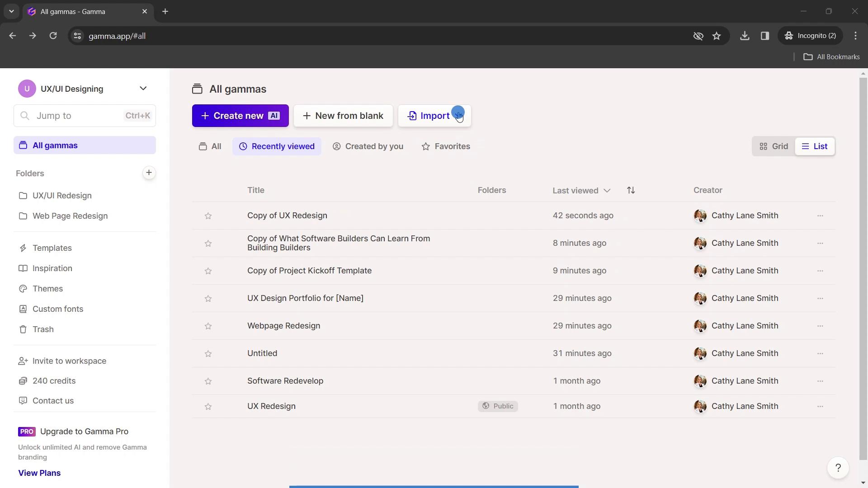The width and height of the screenshot is (868, 488).
Task: Open the New from blank button
Action: point(343,115)
